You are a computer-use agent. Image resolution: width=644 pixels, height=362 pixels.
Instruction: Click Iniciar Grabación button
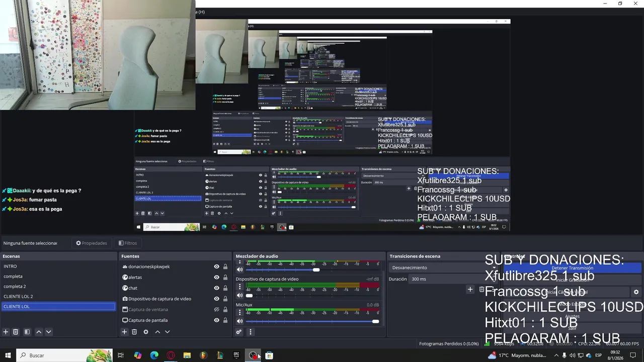(573, 280)
